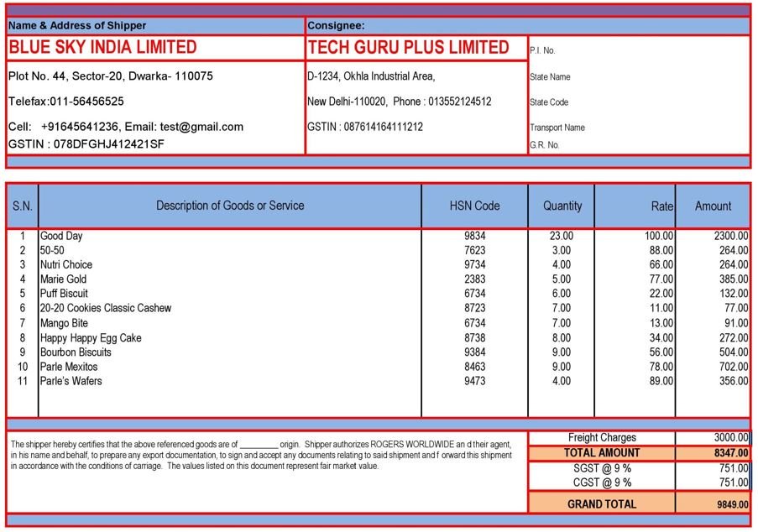Click the 'Parle Mexitos' item description
The height and width of the screenshot is (532, 758).
[x=69, y=367]
